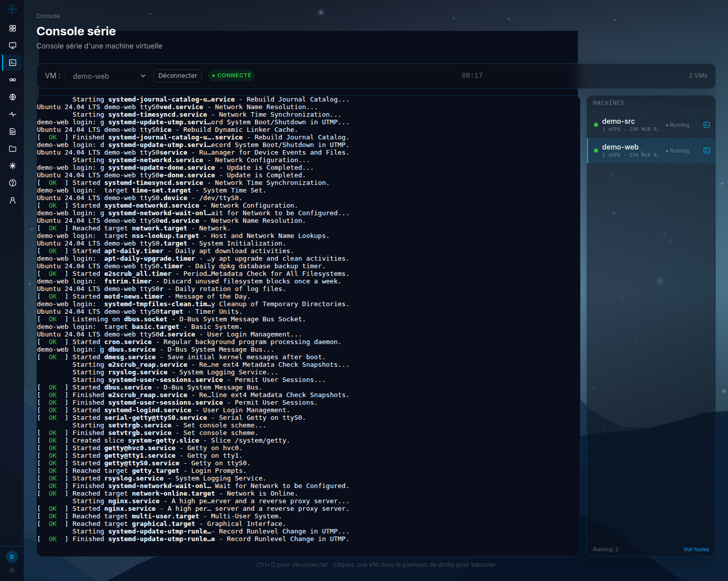Screen dimensions: 728x581
Task: Open the monitor machines icon in sidebar
Action: click(x=13, y=45)
